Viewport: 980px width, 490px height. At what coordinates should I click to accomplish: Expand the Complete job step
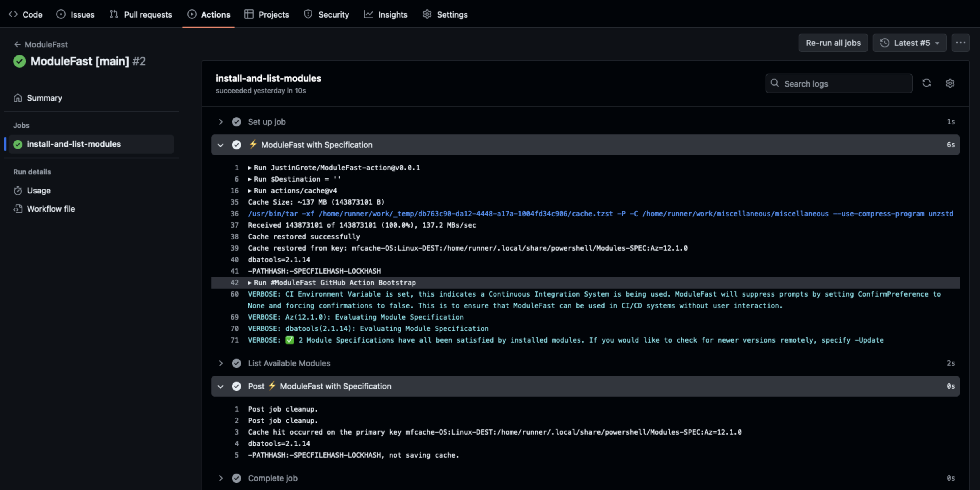[586, 478]
